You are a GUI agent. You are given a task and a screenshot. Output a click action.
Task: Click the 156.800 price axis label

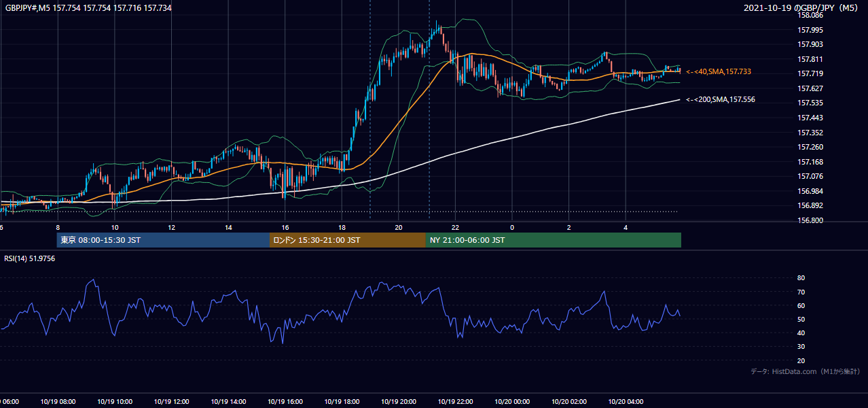(811, 220)
